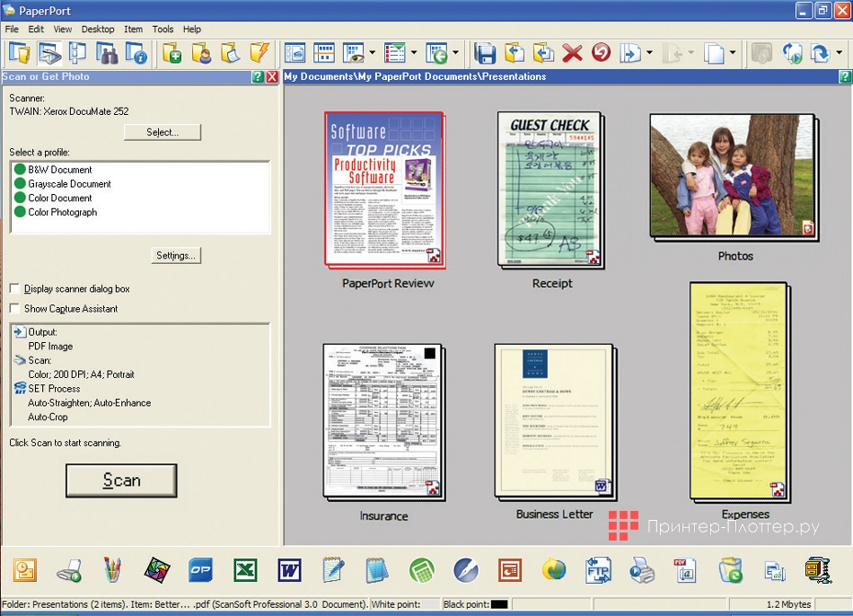Image resolution: width=853 pixels, height=616 pixels.
Task: Enable Display scanner dialog box checkbox
Action: [x=15, y=289]
